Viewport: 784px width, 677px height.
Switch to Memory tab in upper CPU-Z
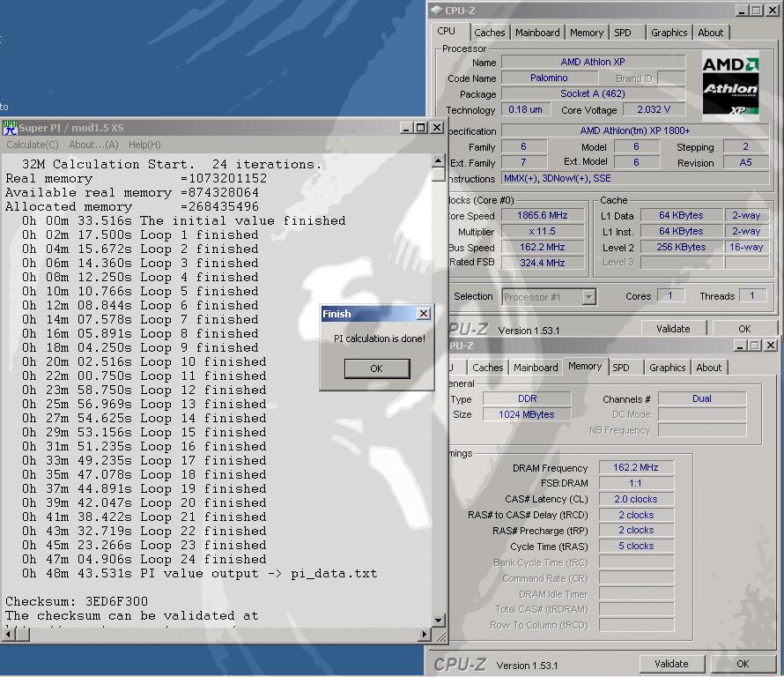587,33
